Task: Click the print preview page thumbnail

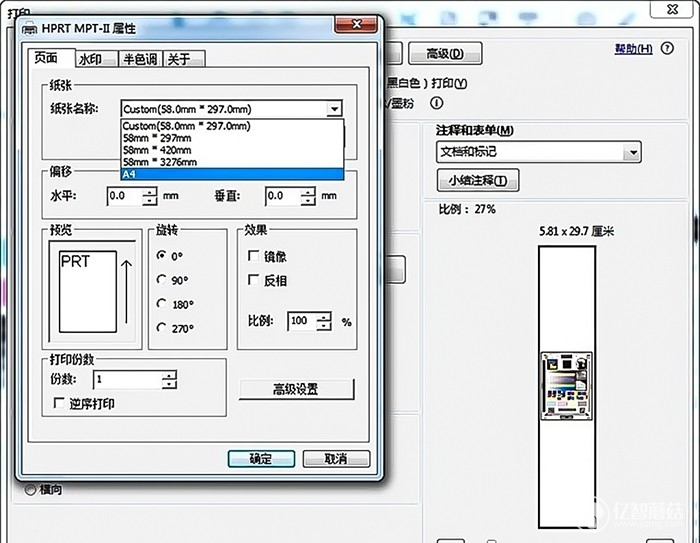Action: 567,387
